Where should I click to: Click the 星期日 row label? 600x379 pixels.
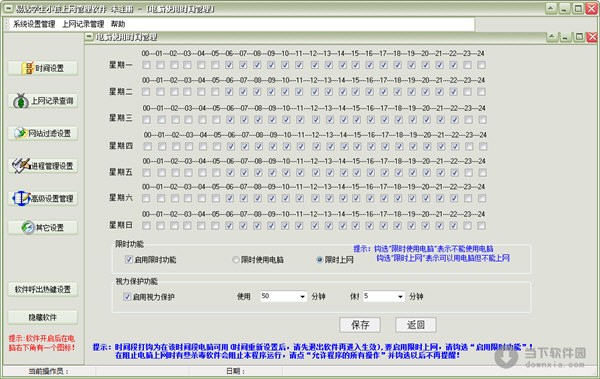coord(121,225)
